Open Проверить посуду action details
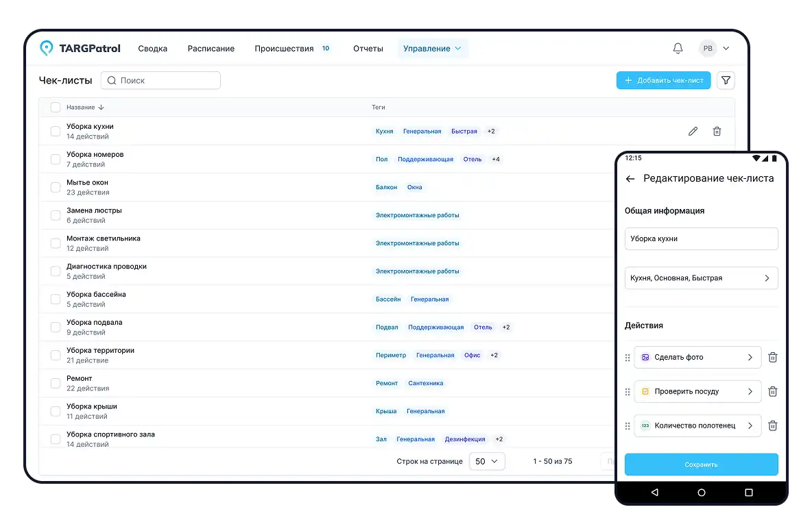812x529 pixels. coord(697,391)
